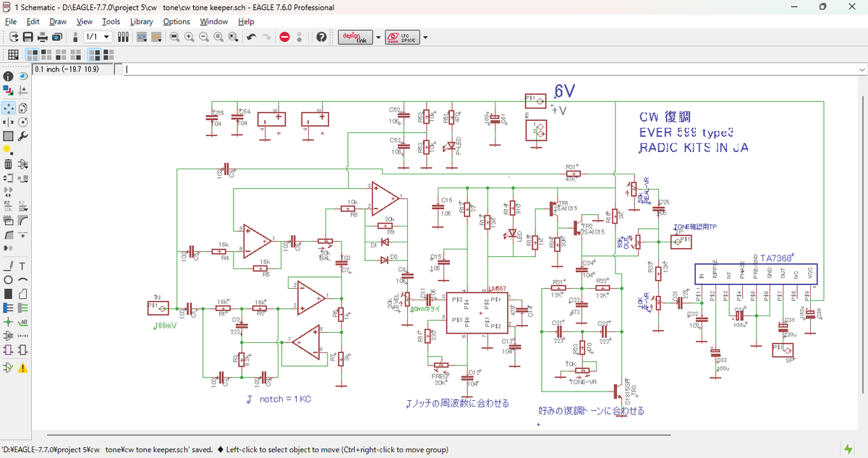868x458 pixels.
Task: Run the ERC warning triangle check
Action: pos(22,368)
